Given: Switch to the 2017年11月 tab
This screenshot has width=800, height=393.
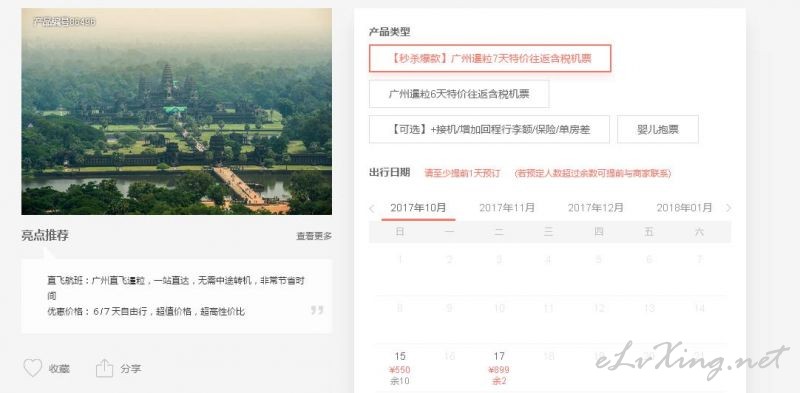Looking at the screenshot, I should pos(507,208).
